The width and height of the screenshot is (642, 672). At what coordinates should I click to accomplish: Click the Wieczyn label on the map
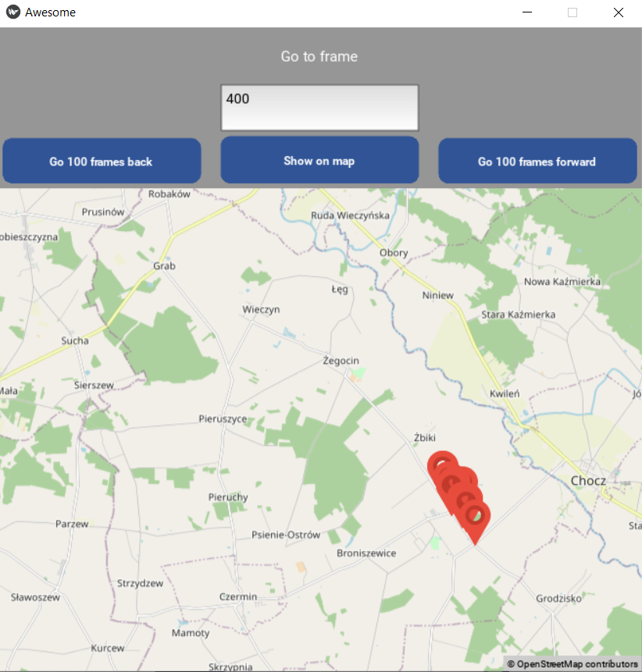coord(261,309)
